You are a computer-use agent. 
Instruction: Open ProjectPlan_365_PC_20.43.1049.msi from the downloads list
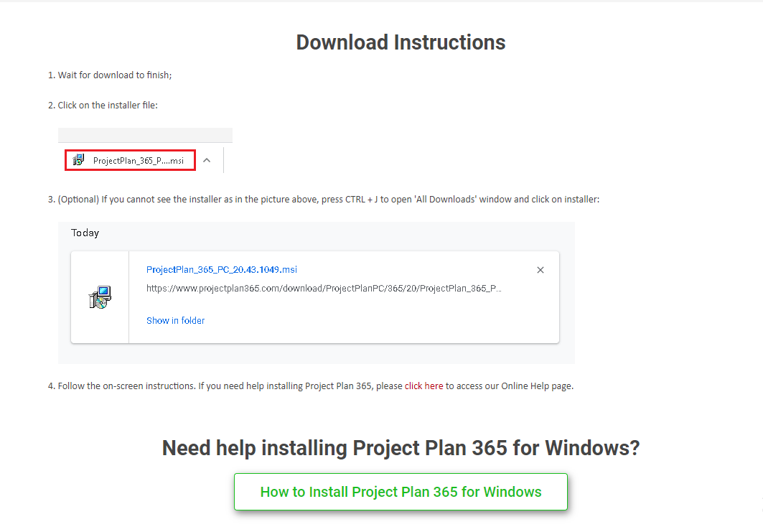click(x=221, y=269)
